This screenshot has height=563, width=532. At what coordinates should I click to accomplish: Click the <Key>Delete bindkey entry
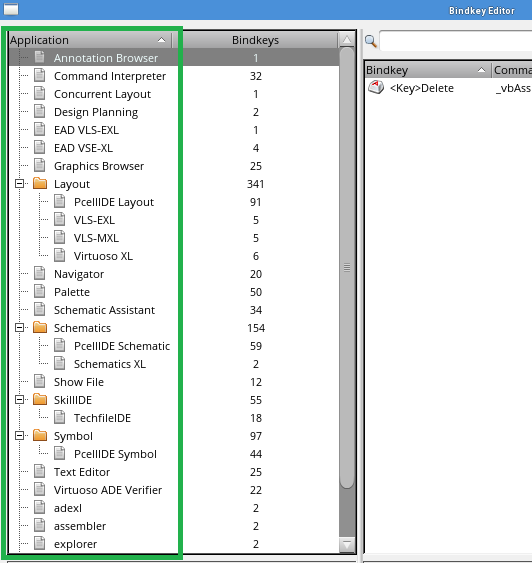pyautogui.click(x=422, y=88)
